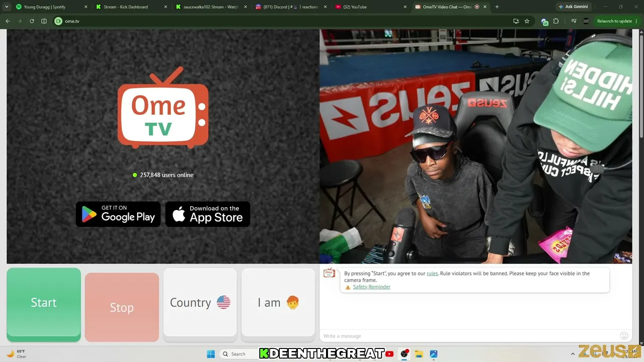Image resolution: width=644 pixels, height=362 pixels.
Task: Open the Windows Start menu
Action: [211, 354]
